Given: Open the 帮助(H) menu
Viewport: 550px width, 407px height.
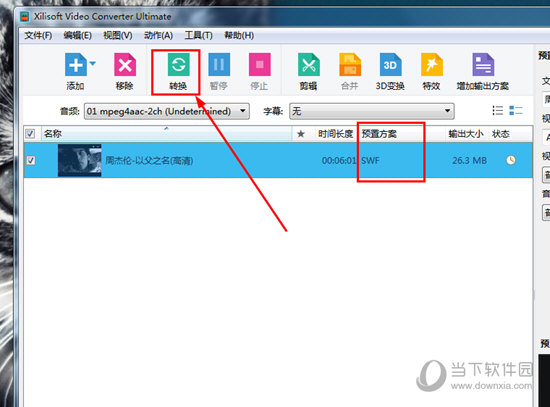Looking at the screenshot, I should (239, 35).
